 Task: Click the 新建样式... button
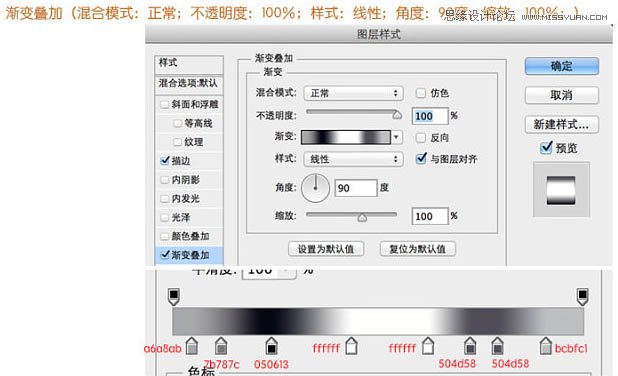pos(562,125)
